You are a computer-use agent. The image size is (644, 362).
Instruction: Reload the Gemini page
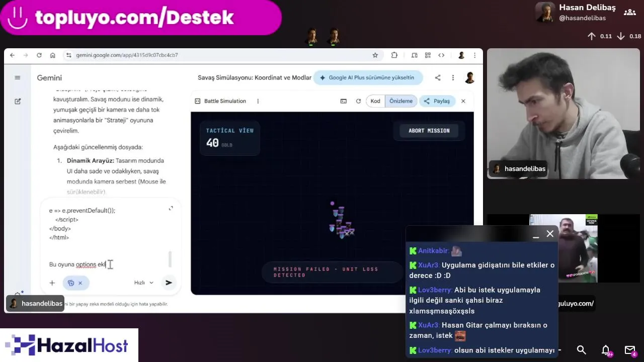click(39, 55)
